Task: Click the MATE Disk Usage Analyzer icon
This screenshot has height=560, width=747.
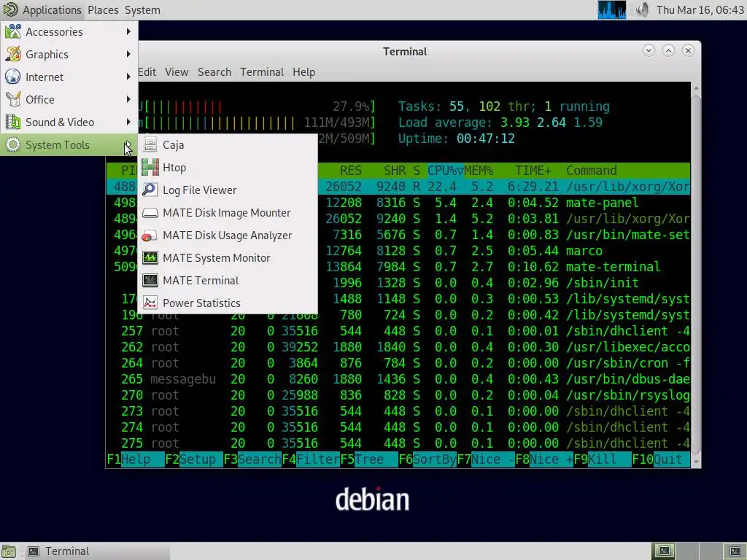Action: (150, 236)
